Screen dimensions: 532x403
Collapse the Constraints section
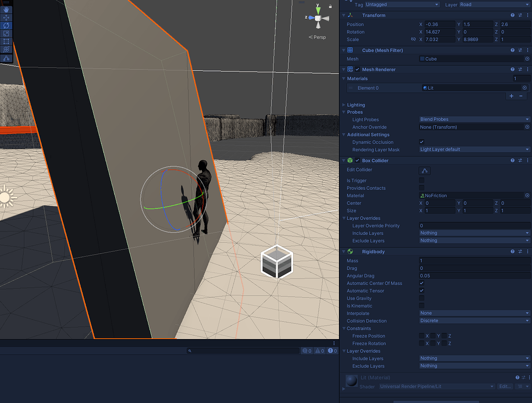[x=344, y=328]
